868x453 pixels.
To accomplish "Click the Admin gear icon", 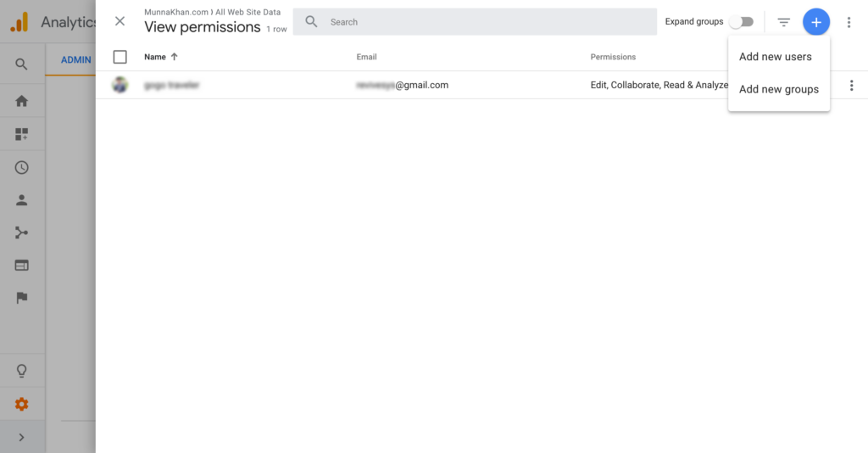I will click(x=22, y=405).
